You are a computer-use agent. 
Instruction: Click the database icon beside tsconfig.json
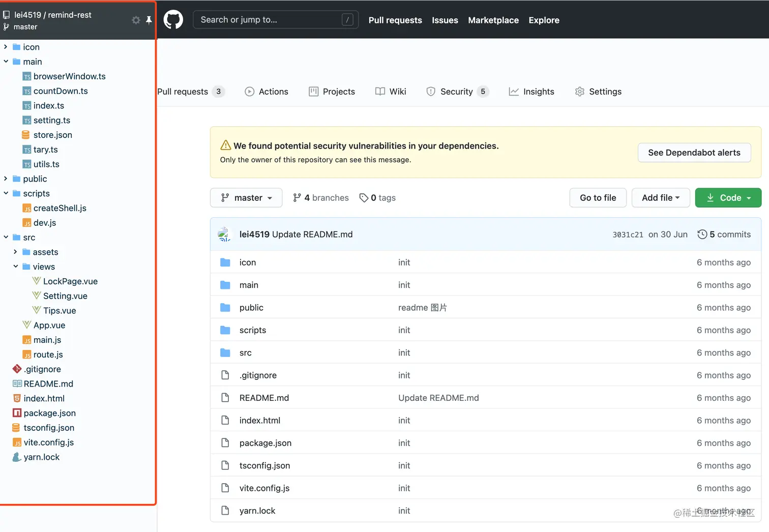point(16,428)
